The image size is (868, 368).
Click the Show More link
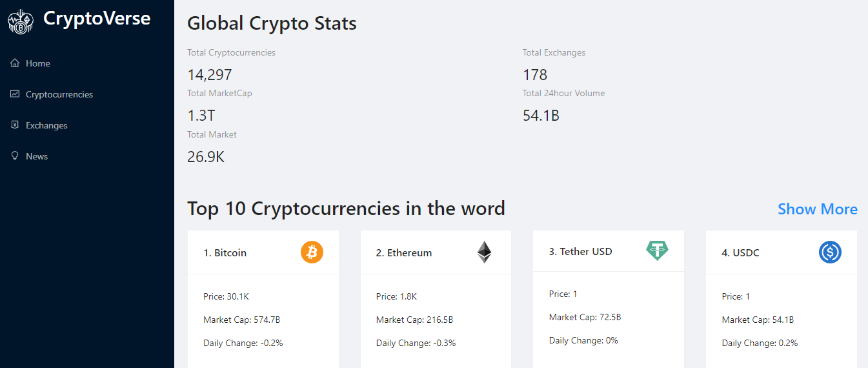click(817, 209)
